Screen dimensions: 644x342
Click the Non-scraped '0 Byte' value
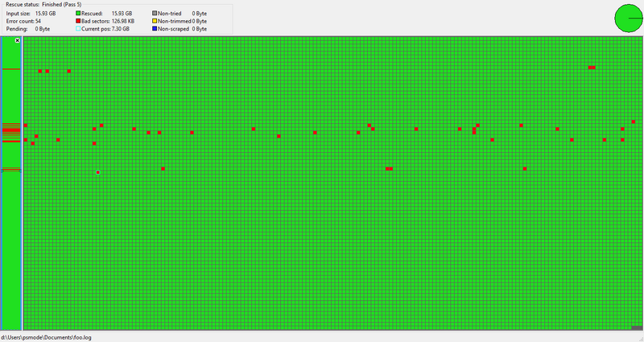(x=199, y=29)
